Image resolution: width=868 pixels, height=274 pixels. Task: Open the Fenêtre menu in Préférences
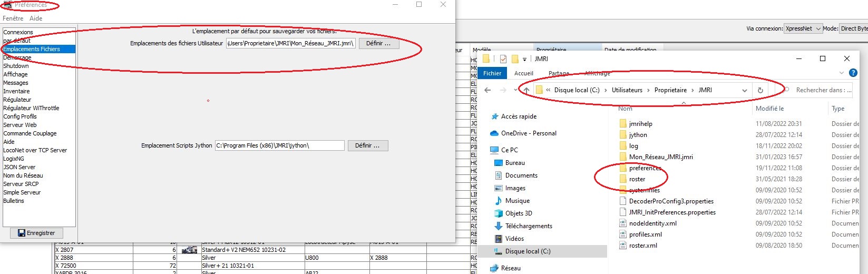pyautogui.click(x=13, y=18)
